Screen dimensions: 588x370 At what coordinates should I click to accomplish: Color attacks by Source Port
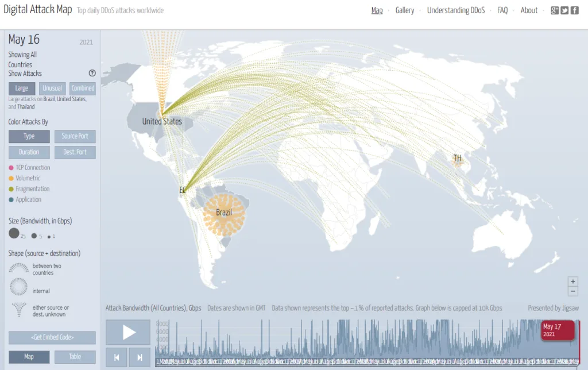pos(75,136)
